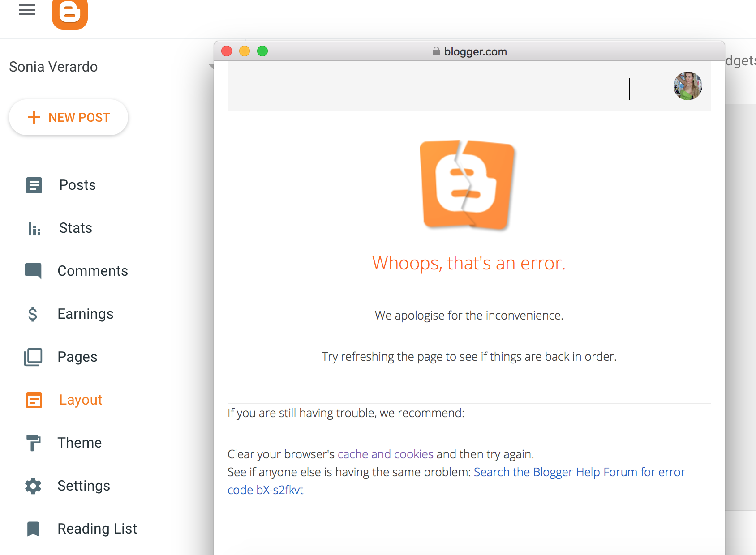Click the blogger.com address text

coord(476,52)
